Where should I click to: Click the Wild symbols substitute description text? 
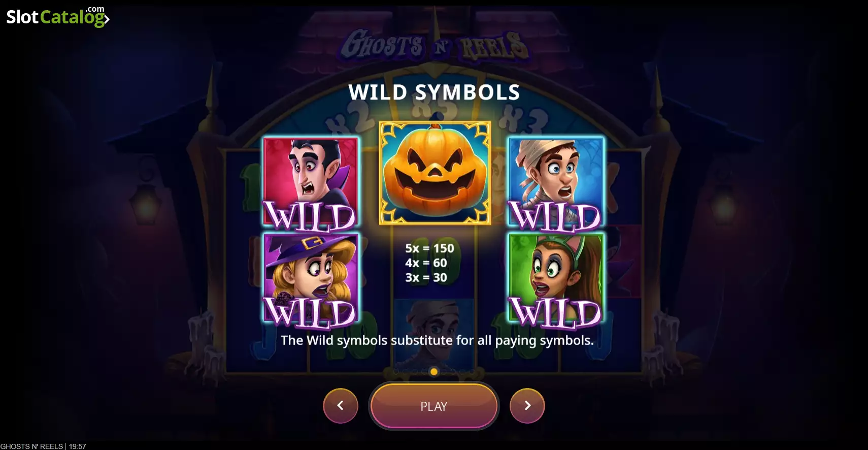(437, 340)
